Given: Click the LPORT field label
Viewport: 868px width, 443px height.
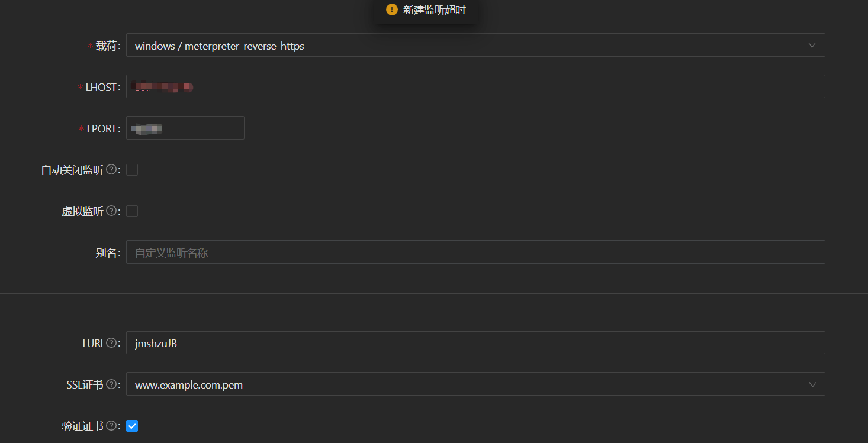Looking at the screenshot, I should tap(102, 128).
